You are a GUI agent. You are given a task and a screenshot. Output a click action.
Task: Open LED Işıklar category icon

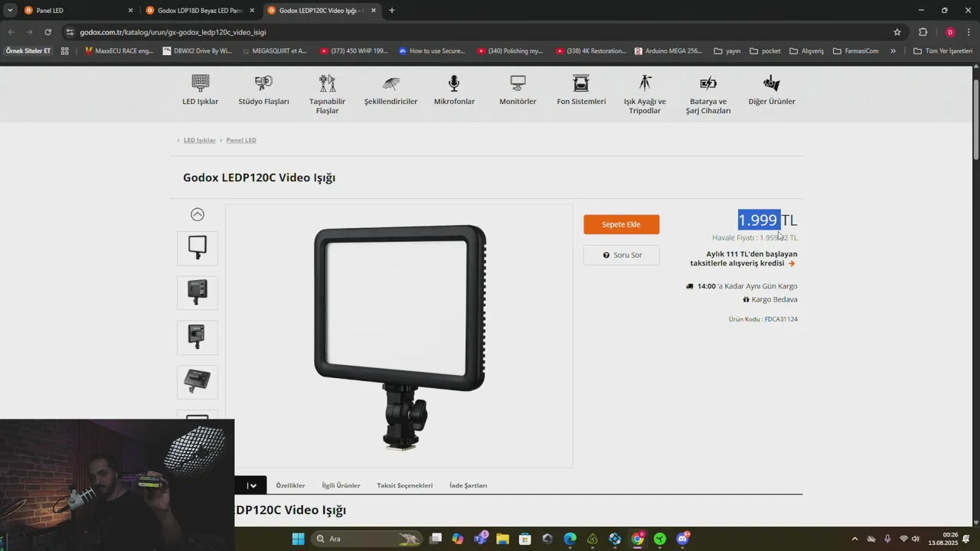tap(200, 83)
